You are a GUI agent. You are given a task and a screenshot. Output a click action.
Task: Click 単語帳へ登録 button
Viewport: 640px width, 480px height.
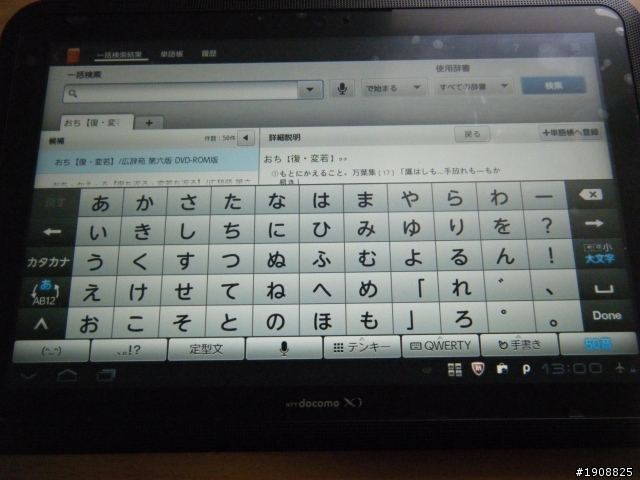click(x=571, y=132)
